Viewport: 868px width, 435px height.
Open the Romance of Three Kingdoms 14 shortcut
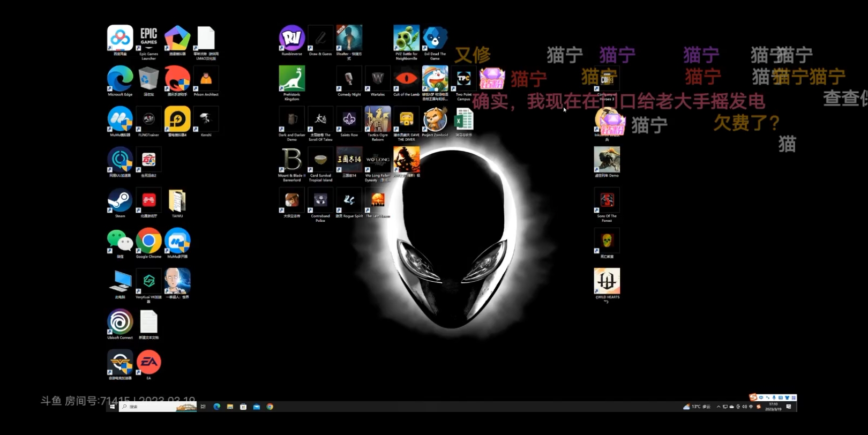[x=349, y=162]
